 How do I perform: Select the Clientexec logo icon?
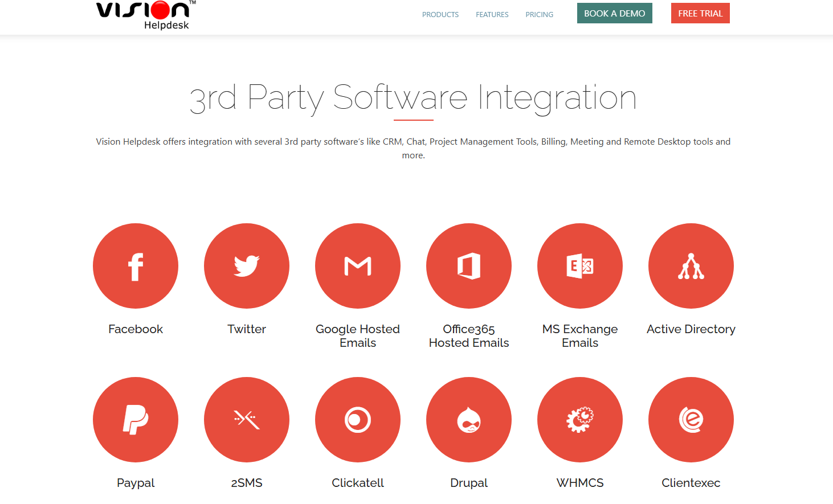tap(691, 420)
